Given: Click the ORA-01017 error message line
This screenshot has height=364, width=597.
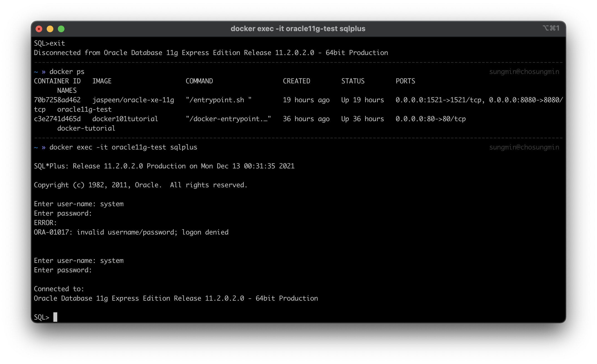Looking at the screenshot, I should point(131,232).
